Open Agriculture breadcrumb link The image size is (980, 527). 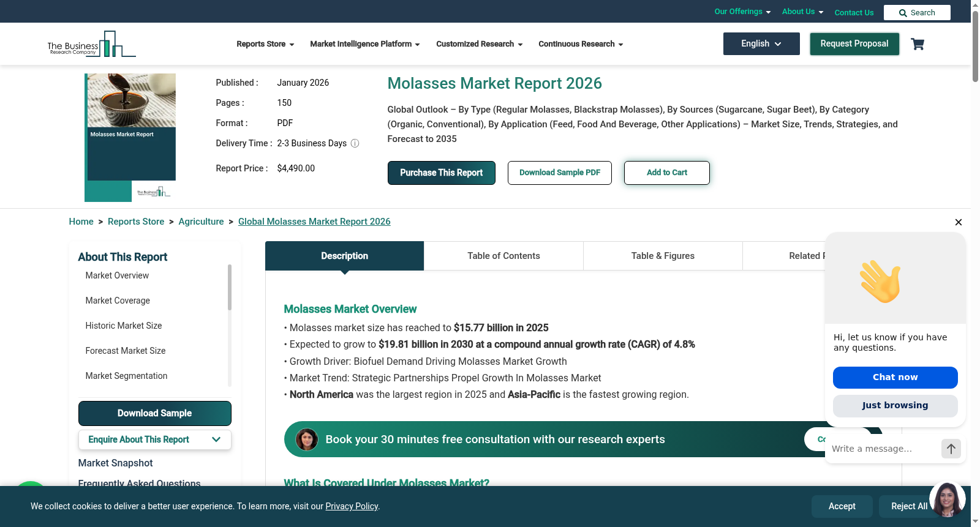(201, 222)
